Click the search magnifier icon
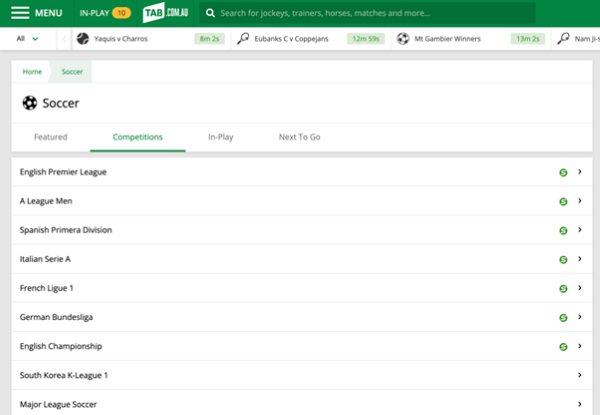The image size is (600, 415). (210, 13)
